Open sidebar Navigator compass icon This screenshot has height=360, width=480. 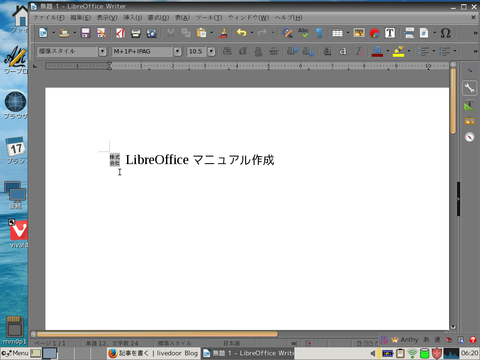pyautogui.click(x=469, y=137)
